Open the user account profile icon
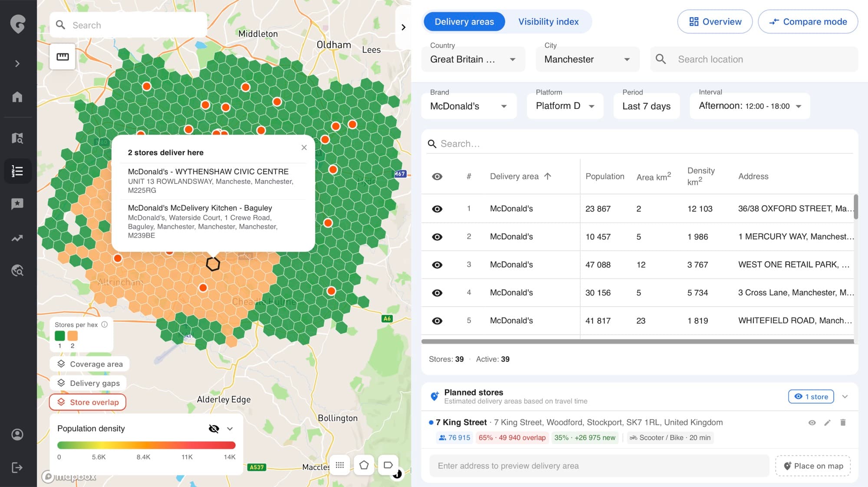Screen dimensions: 868x487 pos(17,435)
